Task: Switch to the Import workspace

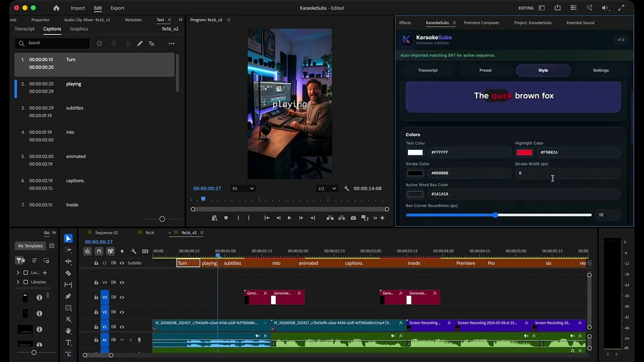Action: click(x=78, y=8)
